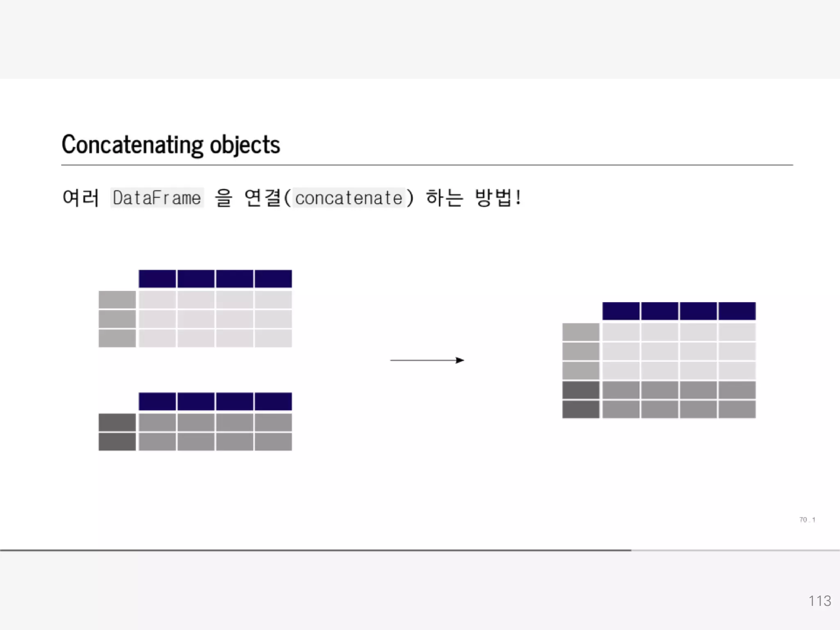Click the 'Concatenating objects' slide title
This screenshot has height=630, width=840.
tap(171, 144)
